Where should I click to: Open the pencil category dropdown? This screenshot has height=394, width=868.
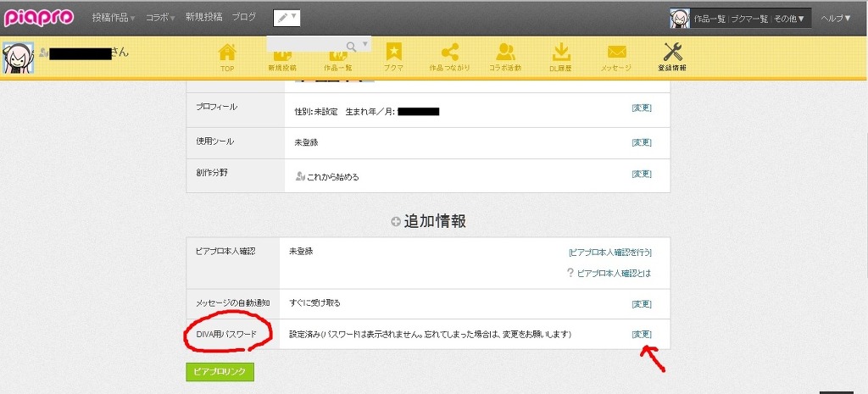pos(287,18)
